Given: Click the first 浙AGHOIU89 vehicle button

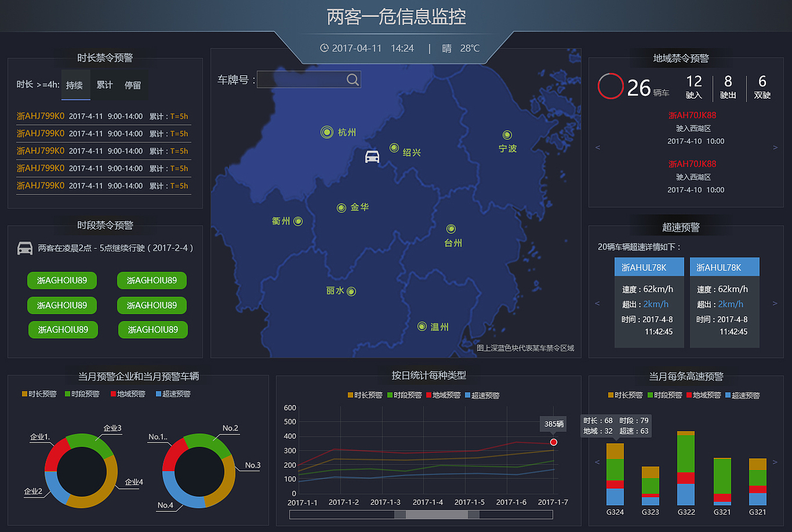Looking at the screenshot, I should pyautogui.click(x=62, y=280).
